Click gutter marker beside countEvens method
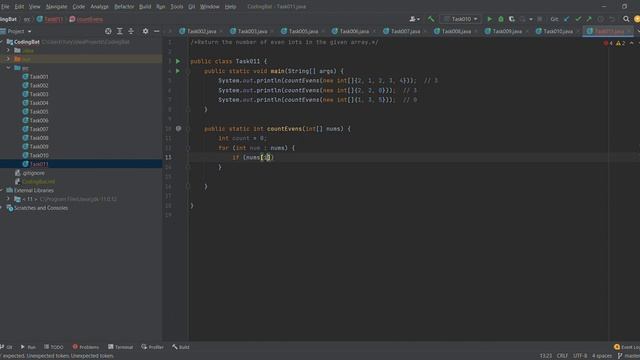 point(178,128)
